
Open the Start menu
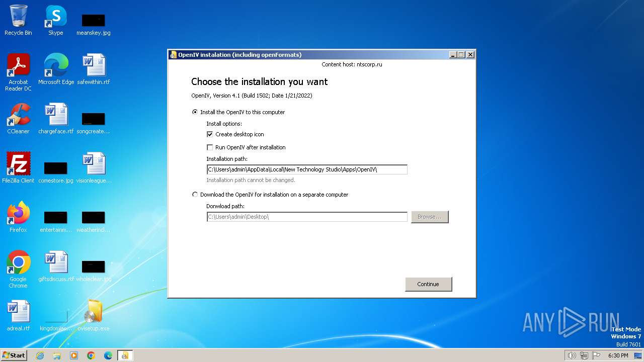click(x=14, y=355)
